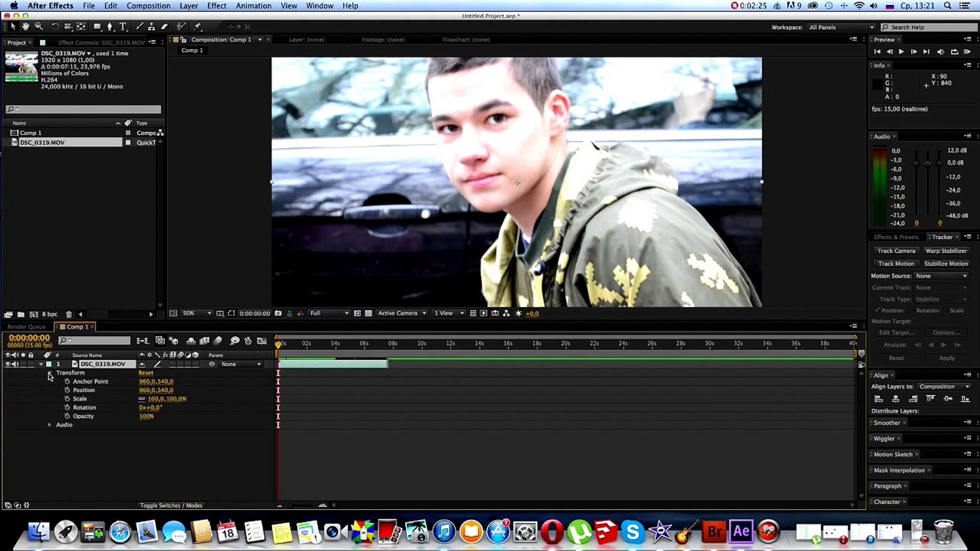Select the Selection arrow tool
Image resolution: width=980 pixels, height=551 pixels.
(x=13, y=27)
